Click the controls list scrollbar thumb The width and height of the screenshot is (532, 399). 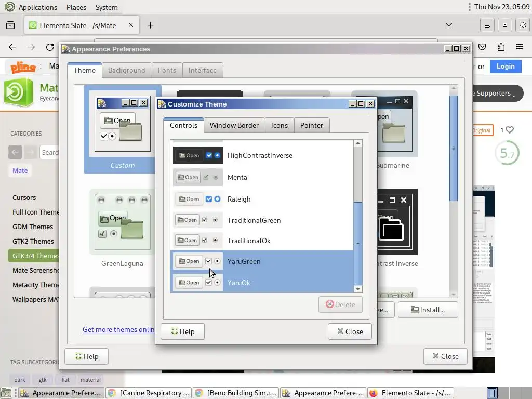click(357, 243)
